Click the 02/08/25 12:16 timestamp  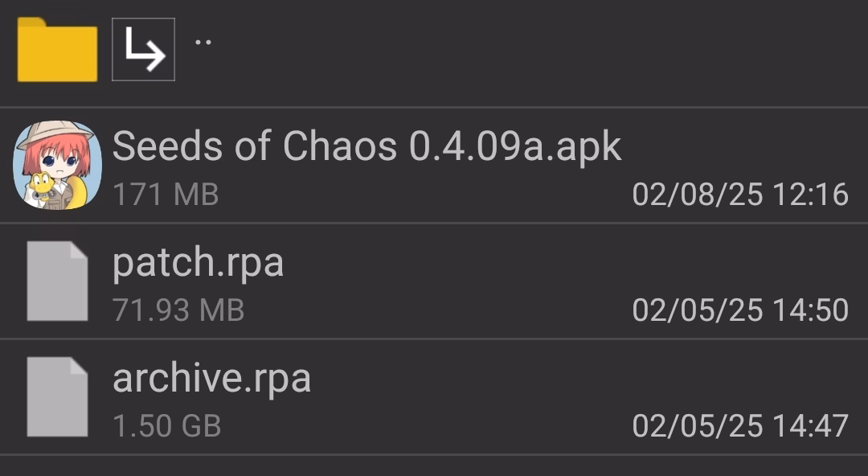tap(740, 195)
